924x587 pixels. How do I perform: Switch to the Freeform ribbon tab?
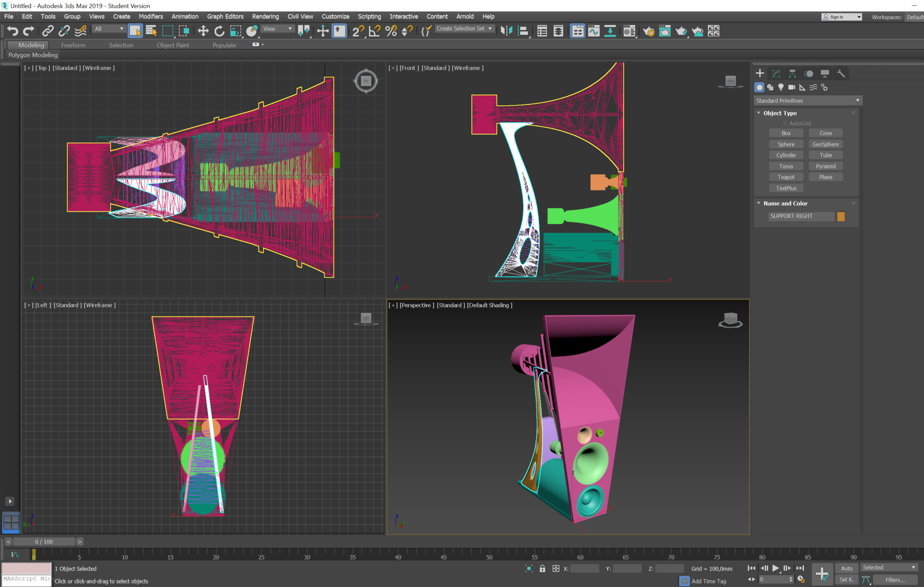point(73,45)
